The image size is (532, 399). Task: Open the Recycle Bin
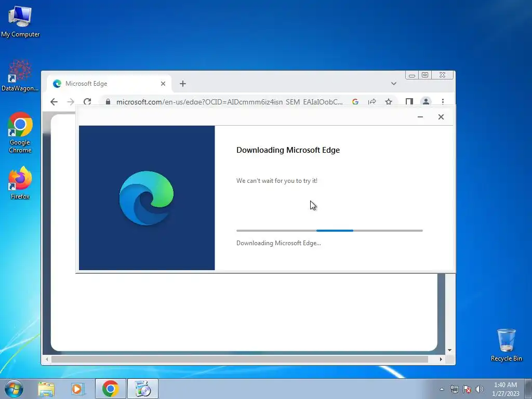pyautogui.click(x=506, y=345)
